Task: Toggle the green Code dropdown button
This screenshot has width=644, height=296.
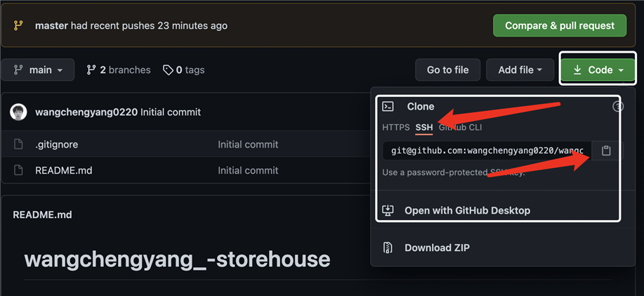Action: (598, 70)
